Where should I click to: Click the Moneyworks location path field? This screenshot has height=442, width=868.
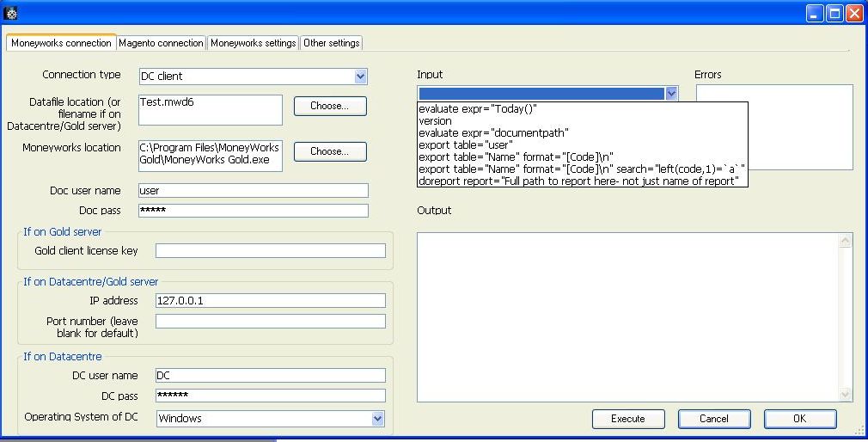211,156
